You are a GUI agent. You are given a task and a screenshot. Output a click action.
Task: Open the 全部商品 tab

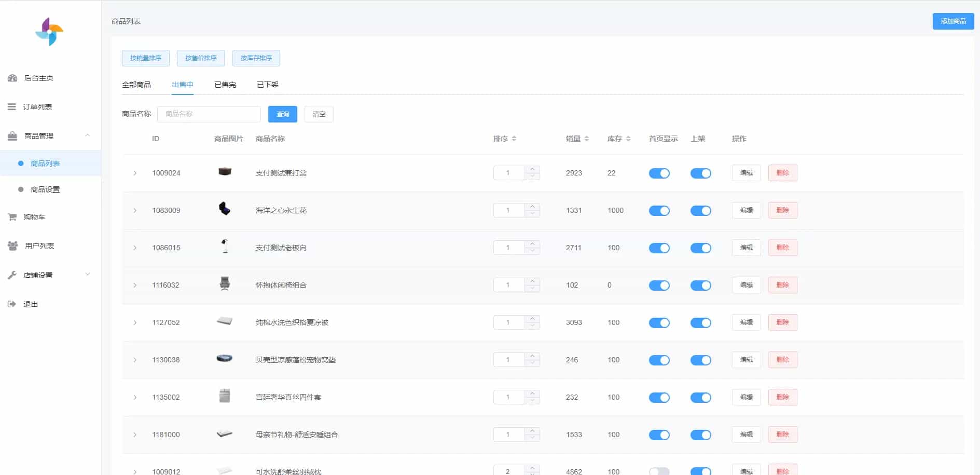pos(136,84)
